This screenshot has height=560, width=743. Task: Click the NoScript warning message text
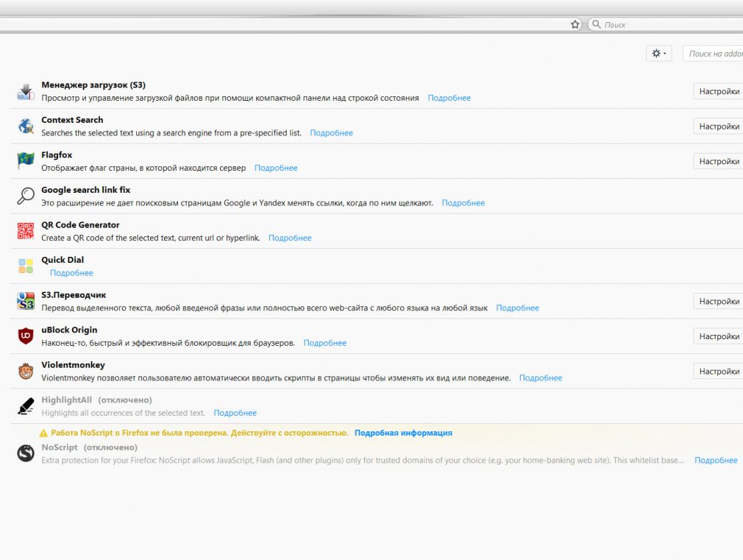click(199, 433)
